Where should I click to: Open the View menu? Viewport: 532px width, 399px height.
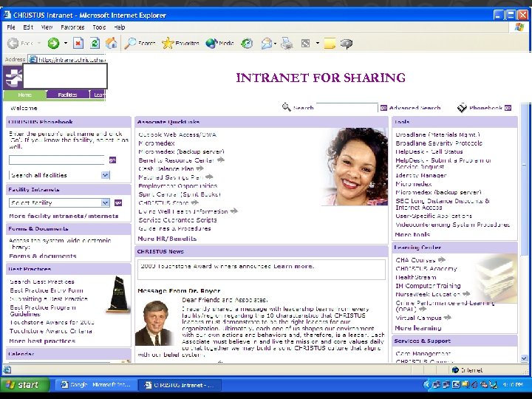(x=47, y=27)
